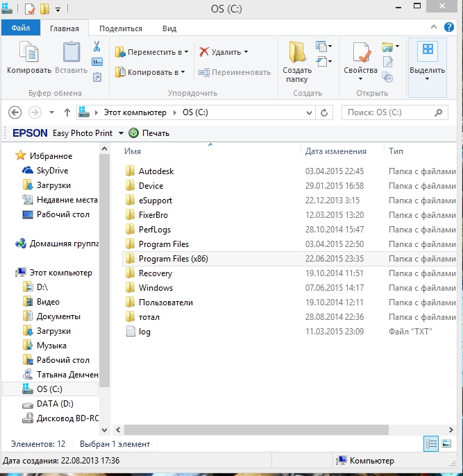Viewport: 463px width, 476px height.
Task: Open the address bar history dropdown
Action: coord(308,112)
